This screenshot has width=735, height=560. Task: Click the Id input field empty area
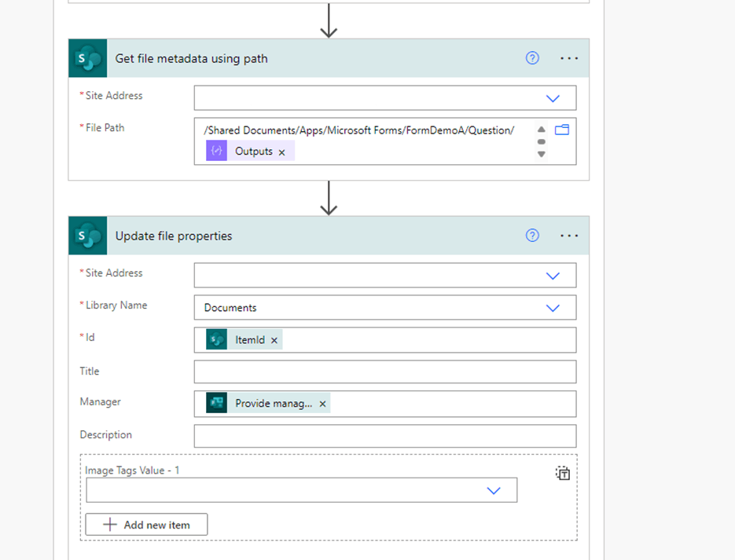point(429,340)
